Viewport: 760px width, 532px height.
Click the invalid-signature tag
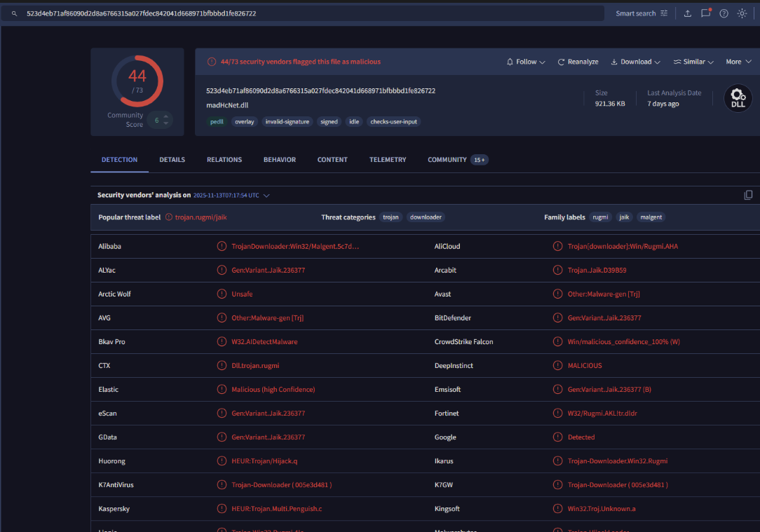(287, 122)
